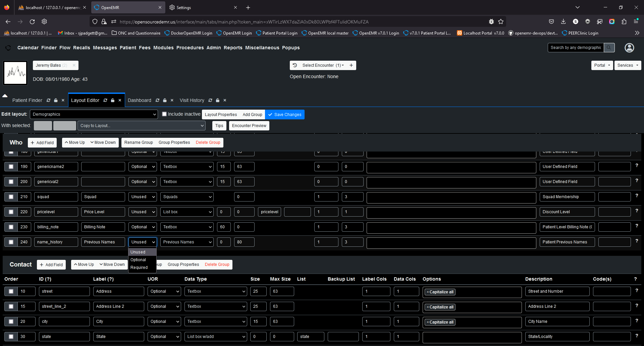Open browser downloads panel
This screenshot has width=644, height=346.
pyautogui.click(x=563, y=21)
